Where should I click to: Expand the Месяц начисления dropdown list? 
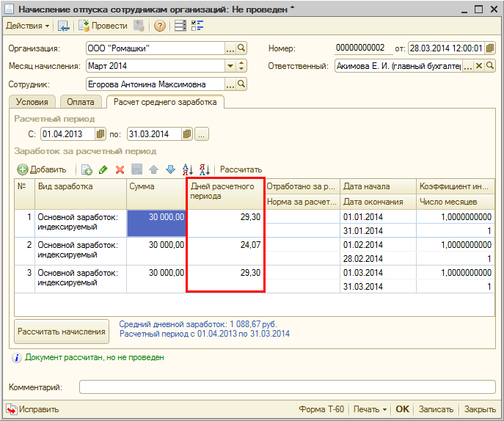coord(230,66)
